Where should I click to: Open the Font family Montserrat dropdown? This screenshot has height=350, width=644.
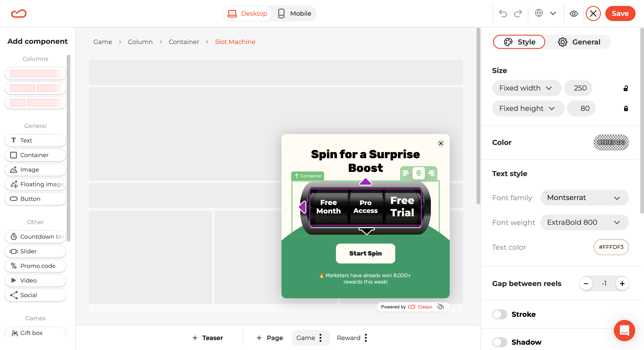click(584, 198)
